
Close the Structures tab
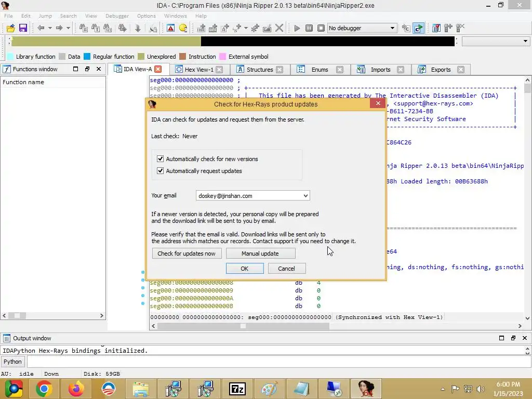coord(280,69)
